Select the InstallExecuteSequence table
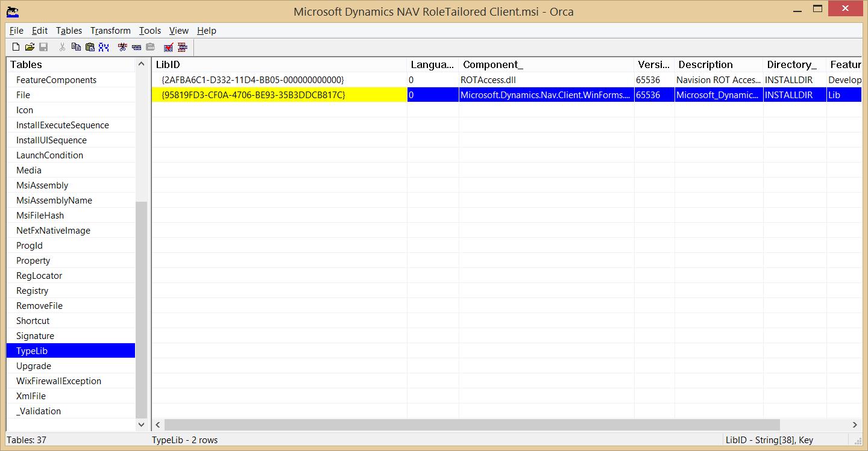The width and height of the screenshot is (868, 451). coord(63,125)
